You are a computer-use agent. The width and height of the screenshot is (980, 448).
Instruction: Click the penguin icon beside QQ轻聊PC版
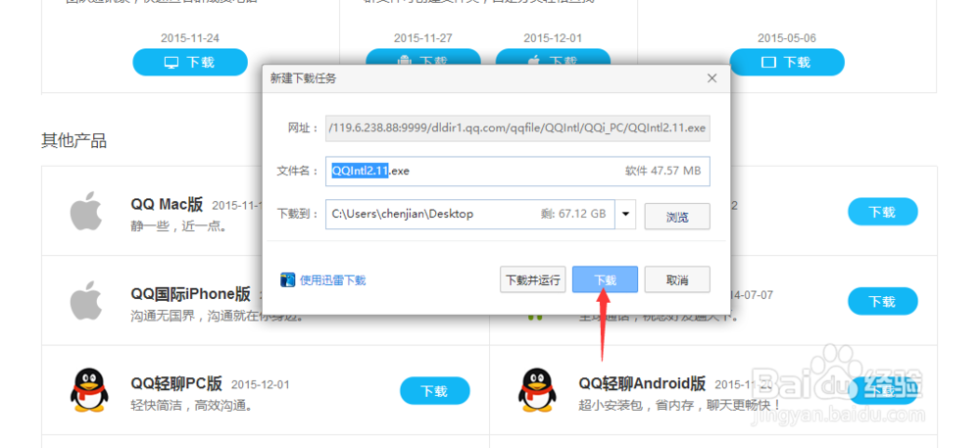click(x=89, y=390)
